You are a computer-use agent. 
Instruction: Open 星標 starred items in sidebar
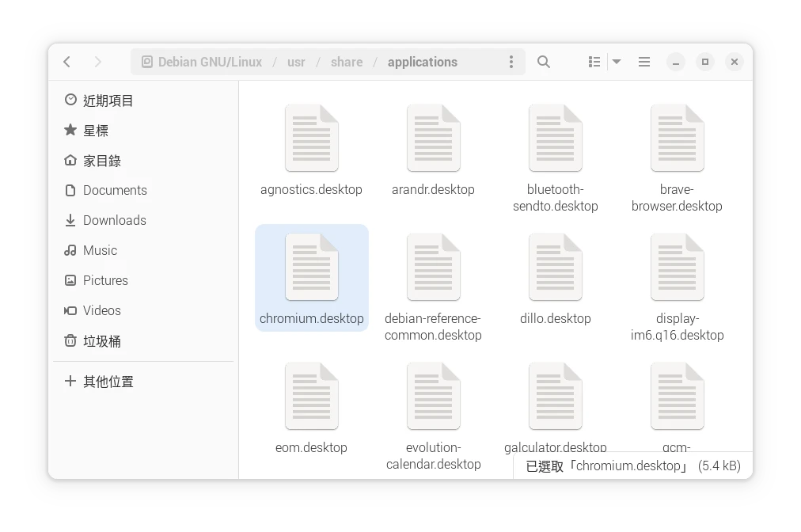(95, 131)
